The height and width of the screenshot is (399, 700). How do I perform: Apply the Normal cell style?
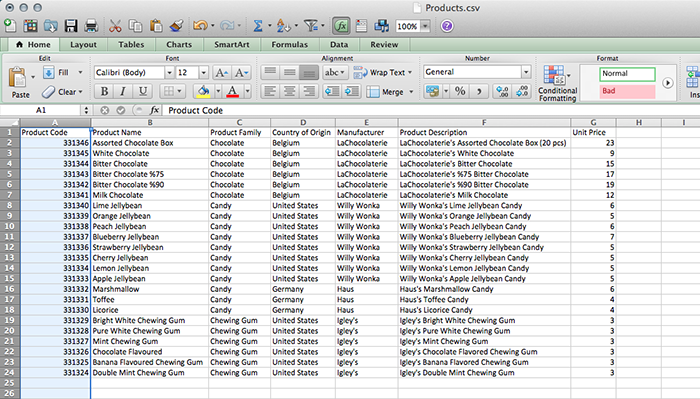627,74
